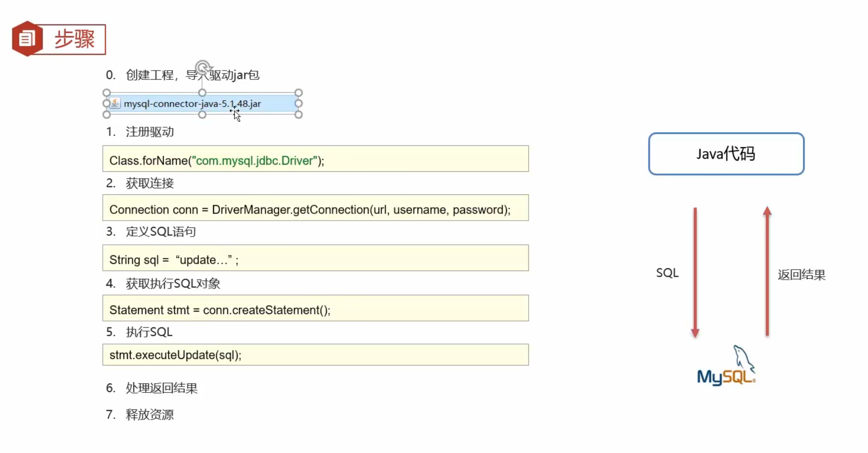Click step heading 1. 注册驱动
This screenshot has height=453, width=868.
[x=140, y=132]
